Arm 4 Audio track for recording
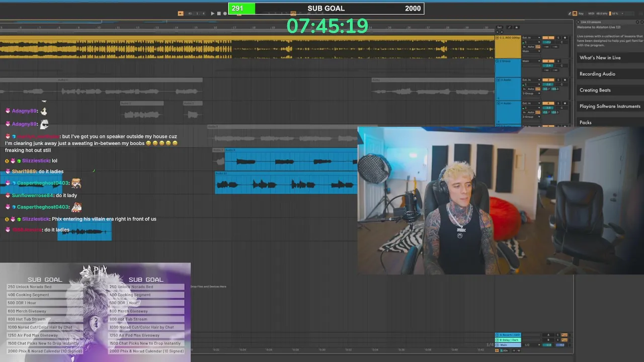The image size is (644, 362). [x=565, y=103]
